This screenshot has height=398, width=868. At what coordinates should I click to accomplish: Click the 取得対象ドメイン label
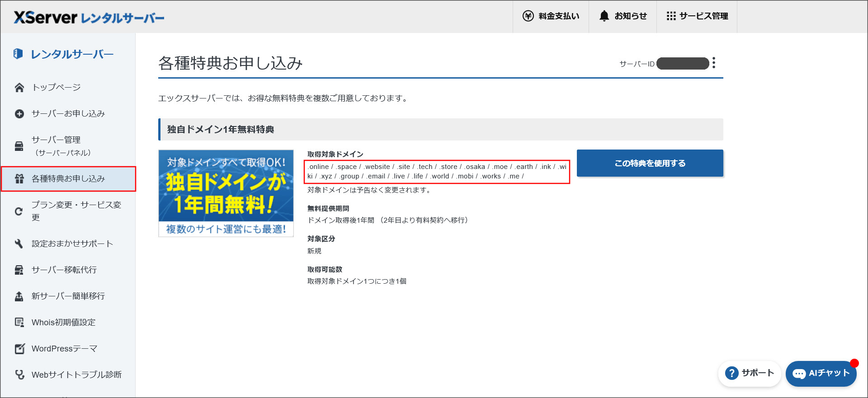tap(335, 154)
